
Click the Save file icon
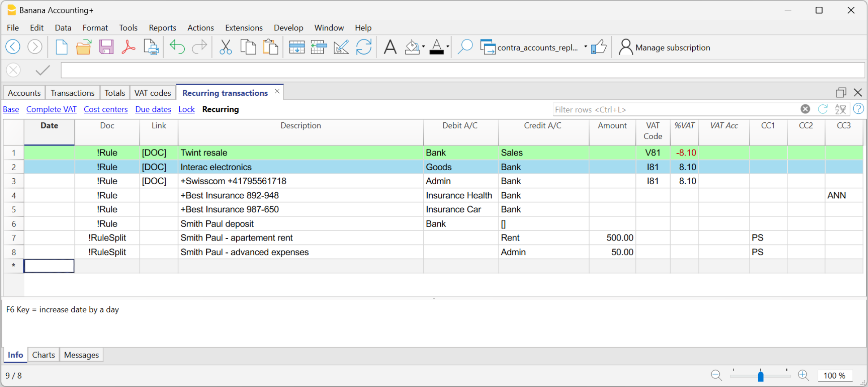(106, 47)
